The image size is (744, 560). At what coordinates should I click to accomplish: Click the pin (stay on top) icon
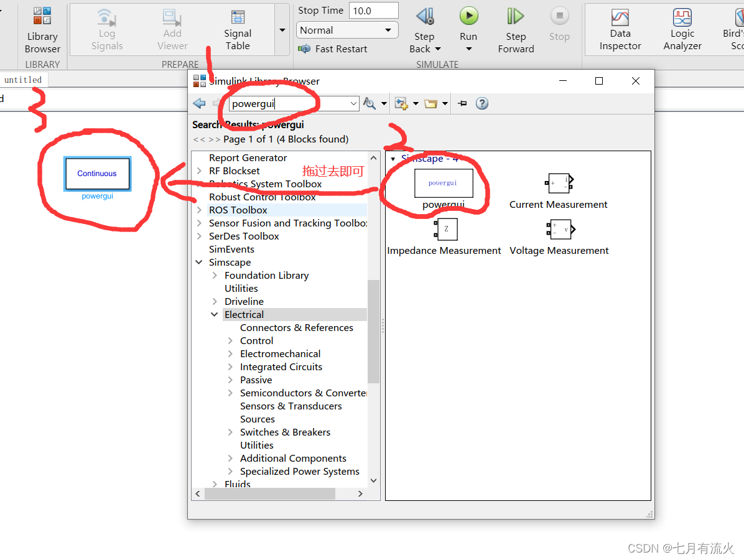click(x=463, y=103)
